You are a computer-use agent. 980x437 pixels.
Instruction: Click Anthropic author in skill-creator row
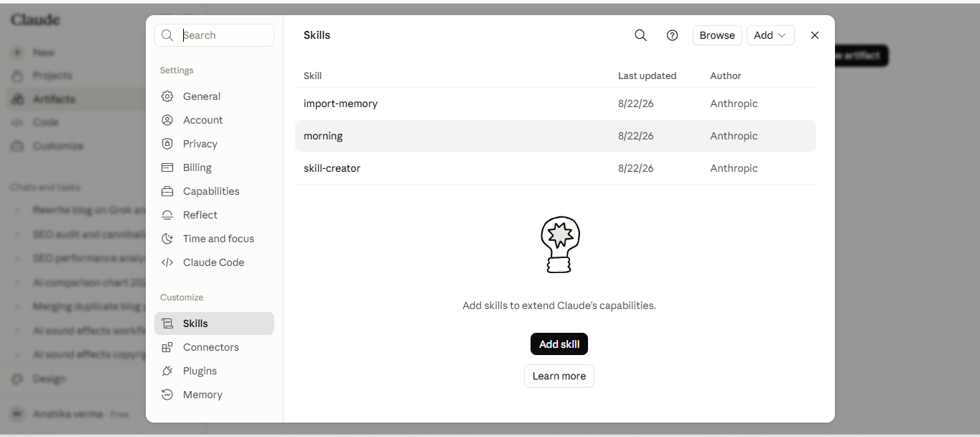click(x=734, y=168)
